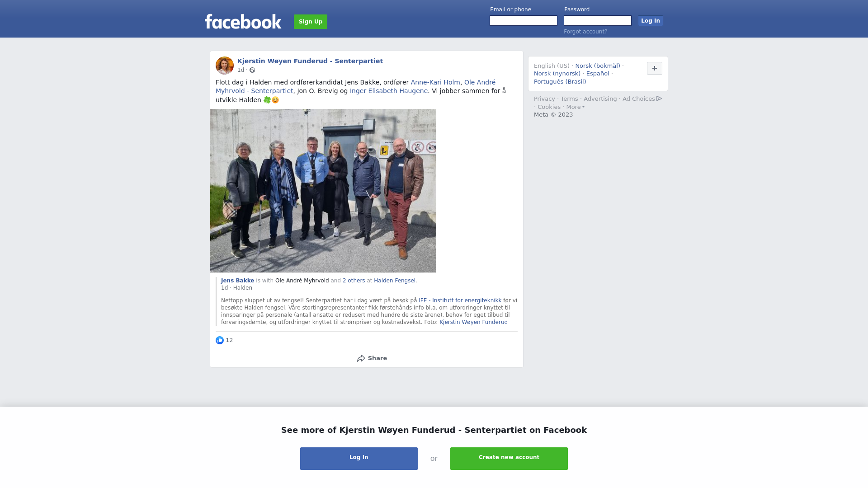Click the blue like reaction icon
This screenshot has width=868, height=488.
[x=220, y=340]
